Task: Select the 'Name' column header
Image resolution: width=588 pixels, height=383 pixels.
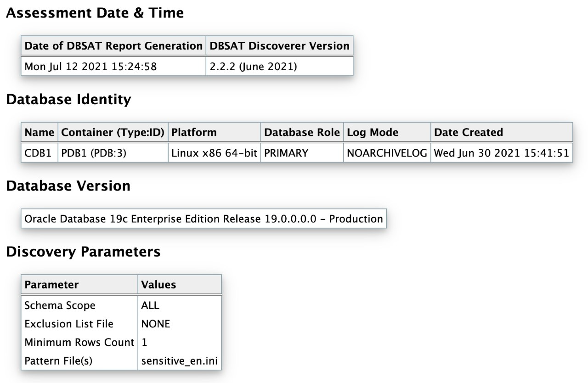Action: pos(40,132)
